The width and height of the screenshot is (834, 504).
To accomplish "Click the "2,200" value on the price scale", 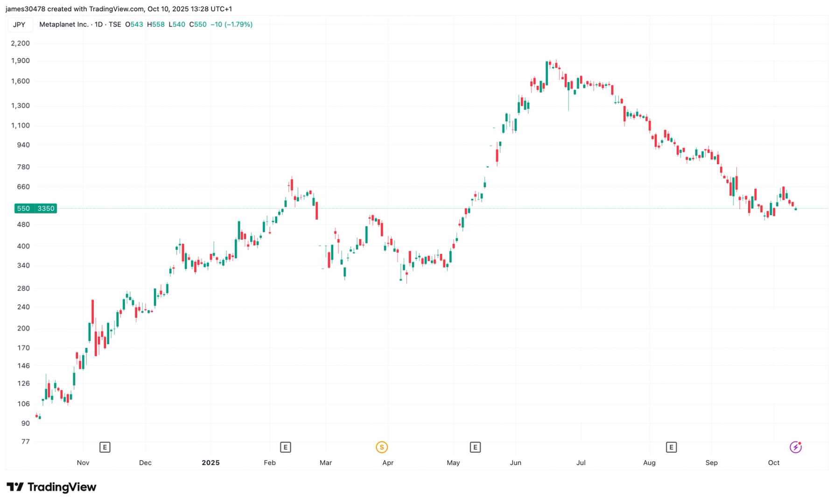I will pyautogui.click(x=21, y=43).
